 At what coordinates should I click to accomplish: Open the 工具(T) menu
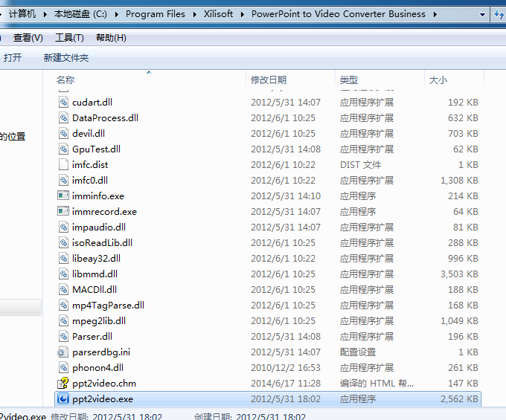coord(69,38)
